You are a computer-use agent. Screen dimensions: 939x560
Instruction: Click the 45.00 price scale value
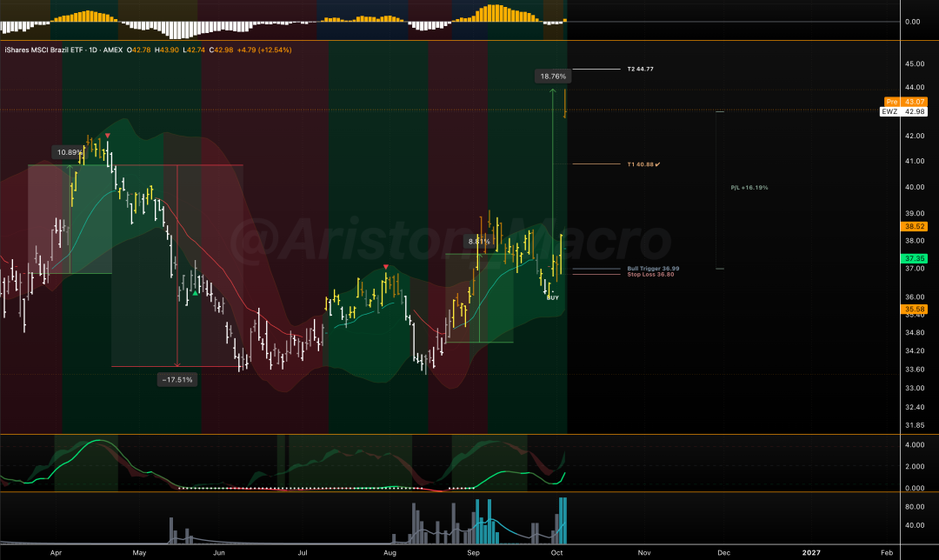tap(915, 63)
